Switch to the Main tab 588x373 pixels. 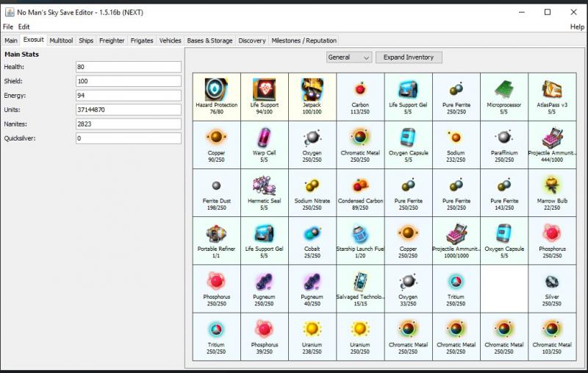(11, 40)
